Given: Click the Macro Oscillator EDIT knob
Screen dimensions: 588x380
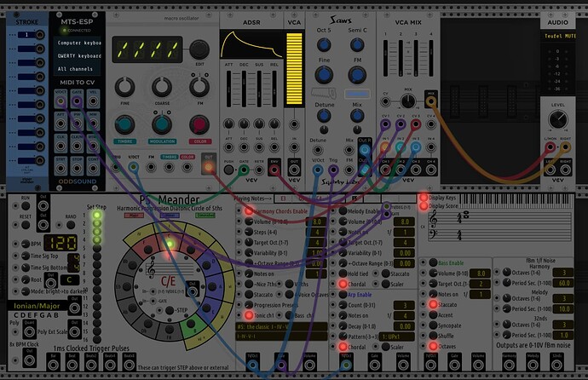Looking at the screenshot, I should point(199,49).
